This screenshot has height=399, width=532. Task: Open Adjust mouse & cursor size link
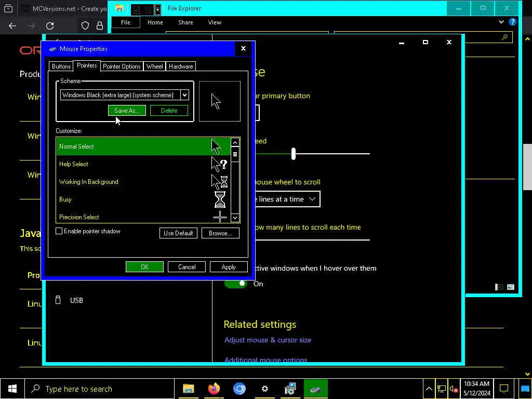click(x=268, y=340)
